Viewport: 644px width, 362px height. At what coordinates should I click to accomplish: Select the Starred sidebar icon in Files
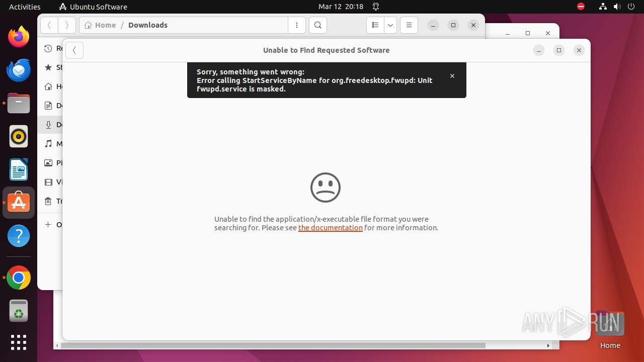click(x=48, y=67)
